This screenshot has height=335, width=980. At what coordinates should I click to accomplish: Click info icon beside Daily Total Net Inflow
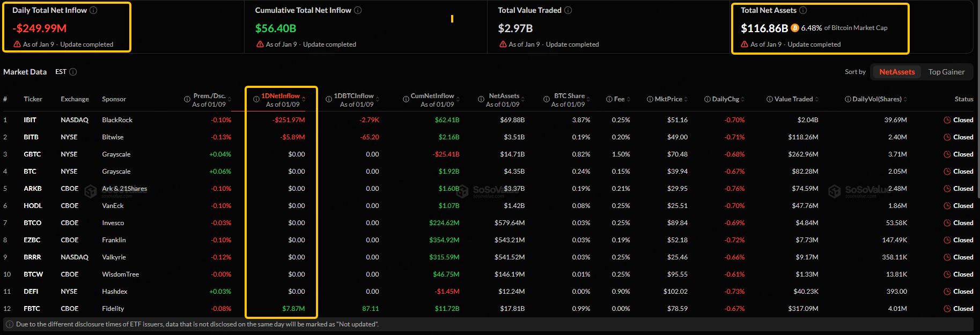pos(93,10)
